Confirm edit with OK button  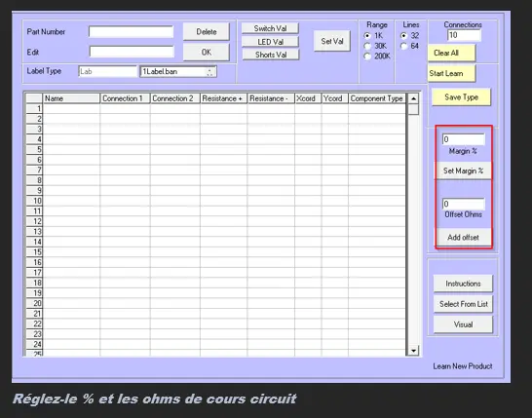coord(207,53)
